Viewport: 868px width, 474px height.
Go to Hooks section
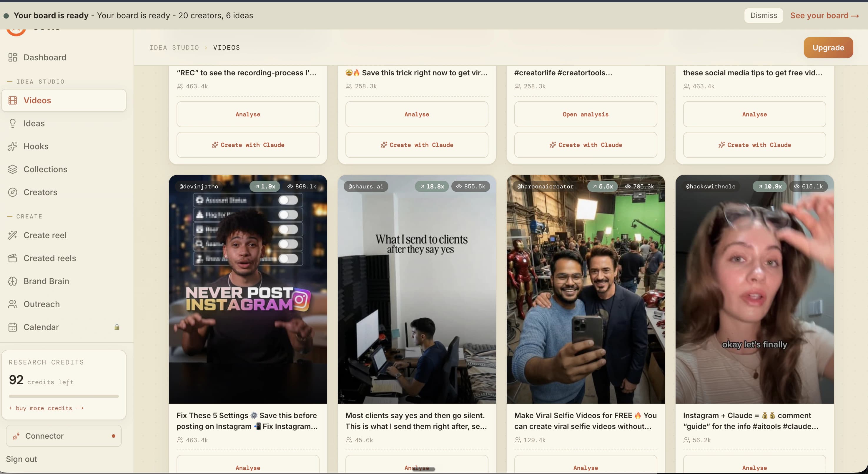click(64, 146)
